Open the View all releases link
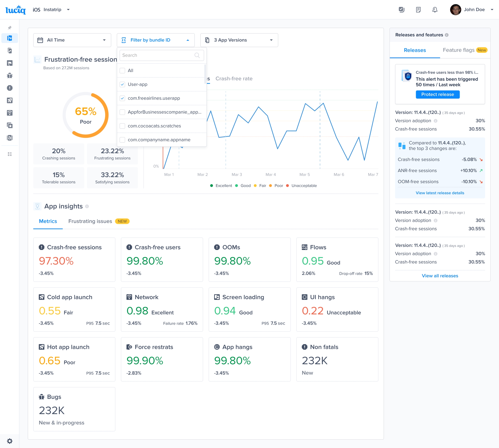 pos(440,276)
